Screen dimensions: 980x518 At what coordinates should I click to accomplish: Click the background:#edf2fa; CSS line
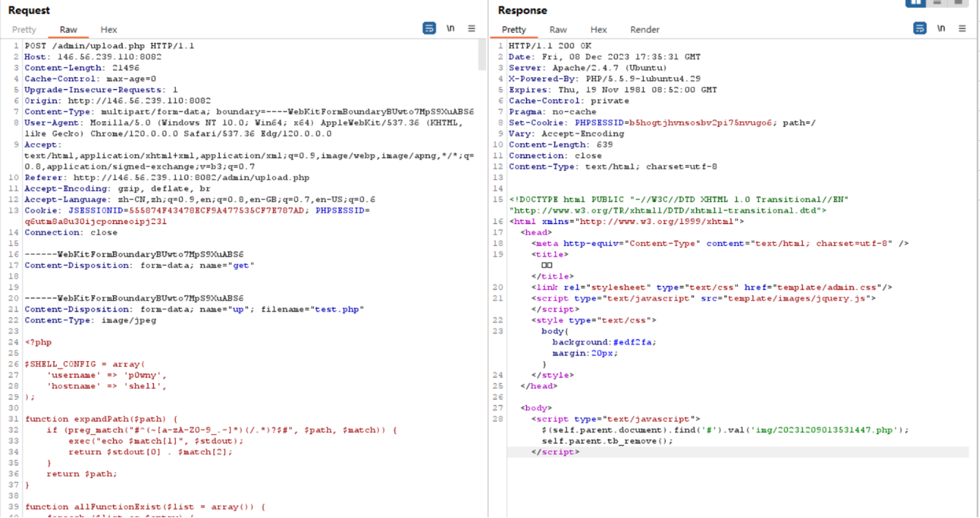pos(603,341)
